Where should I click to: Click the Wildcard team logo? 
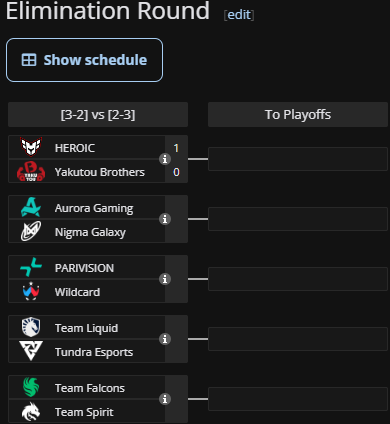[x=31, y=291]
